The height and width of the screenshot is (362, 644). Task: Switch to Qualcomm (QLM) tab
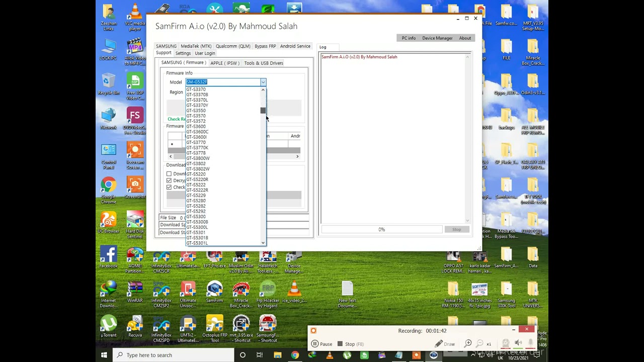tap(233, 46)
